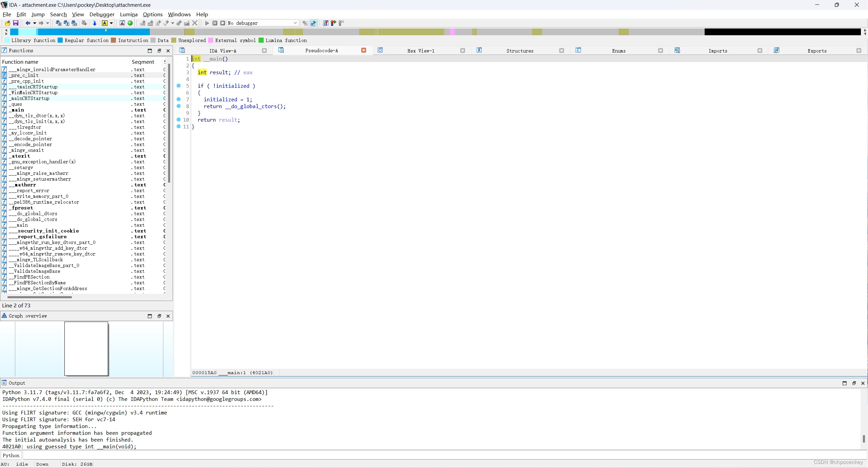This screenshot has height=468, width=868.
Task: Expand the jump back history dropdown arrow
Action: [35, 23]
